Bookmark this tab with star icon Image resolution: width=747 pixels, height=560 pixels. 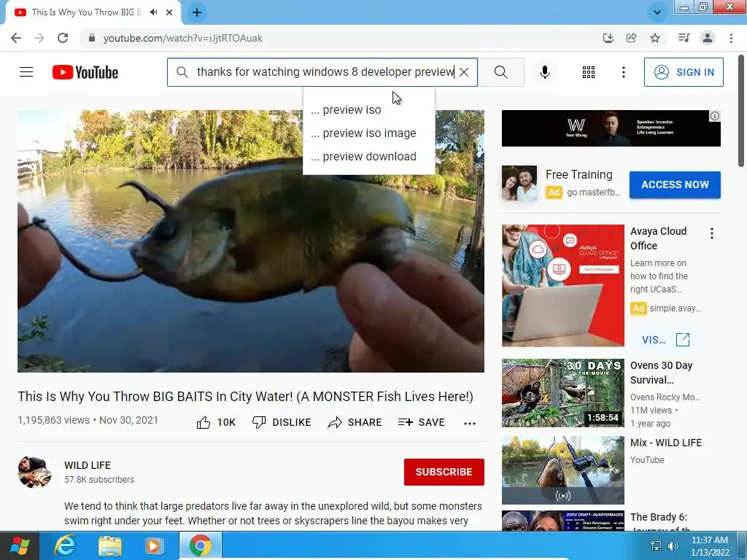[655, 38]
